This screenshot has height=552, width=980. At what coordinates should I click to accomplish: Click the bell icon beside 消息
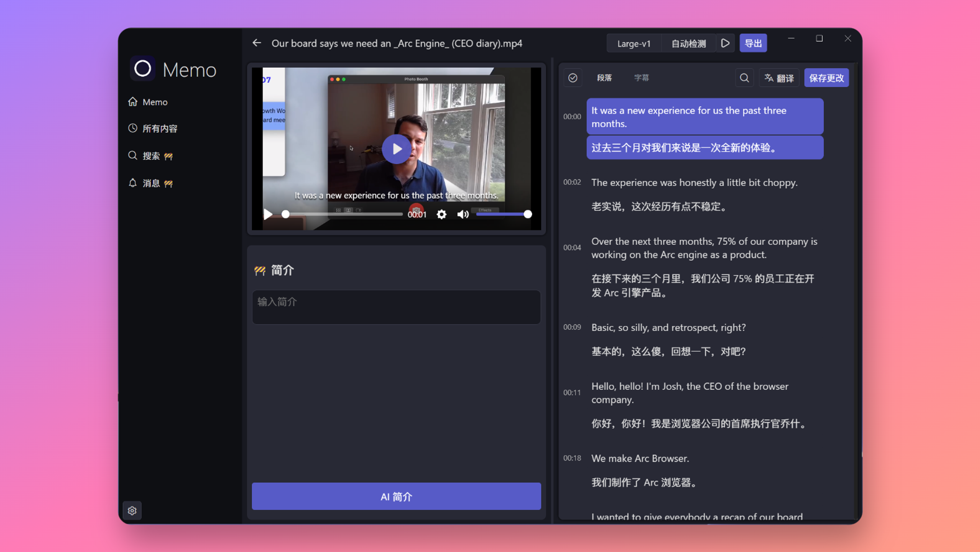[133, 183]
